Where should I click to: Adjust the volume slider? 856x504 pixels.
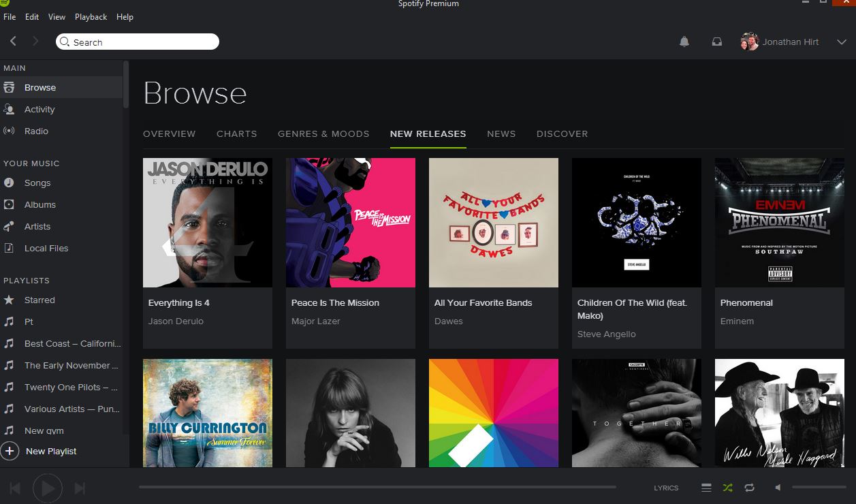point(819,488)
